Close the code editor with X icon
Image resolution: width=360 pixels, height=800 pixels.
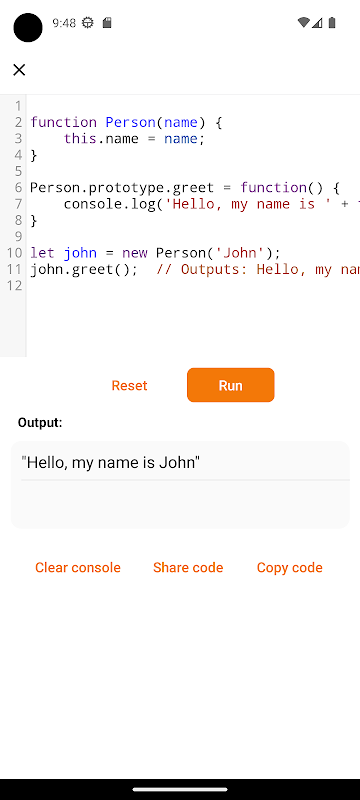point(19,70)
